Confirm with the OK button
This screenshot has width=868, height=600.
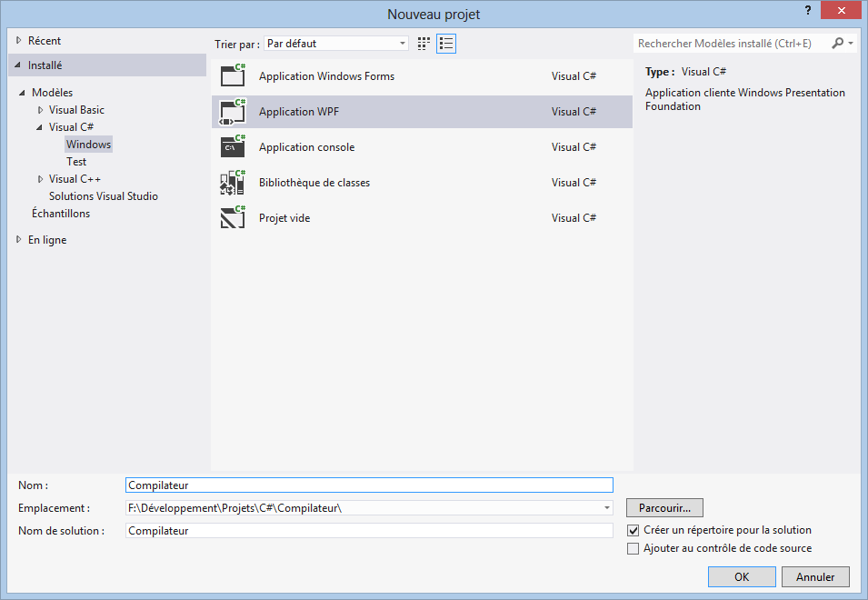[742, 576]
